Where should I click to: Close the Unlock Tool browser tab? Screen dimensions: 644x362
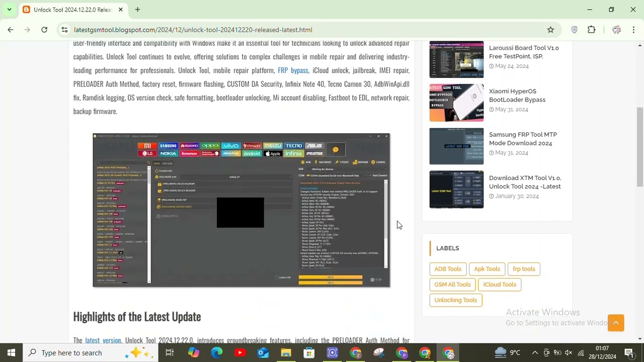tap(121, 10)
